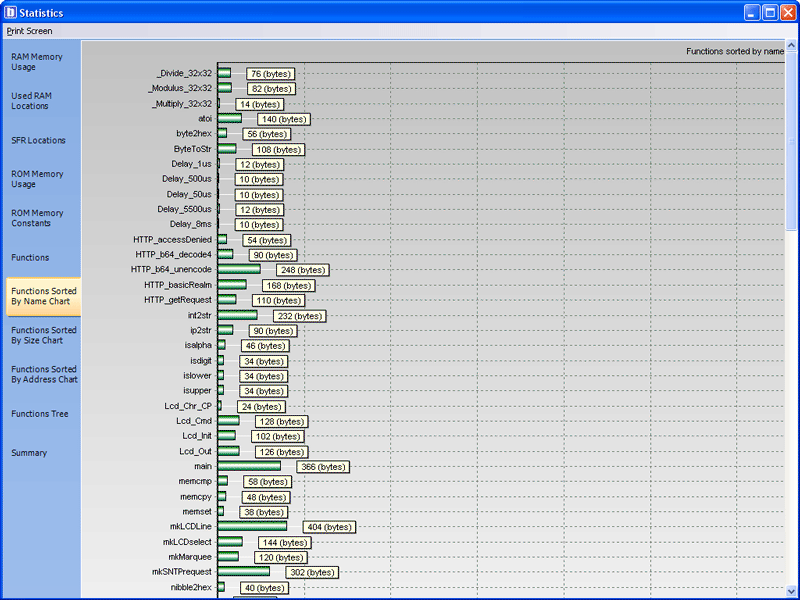Image resolution: width=800 pixels, height=600 pixels.
Task: Click the byte2hex function name
Action: 194,134
